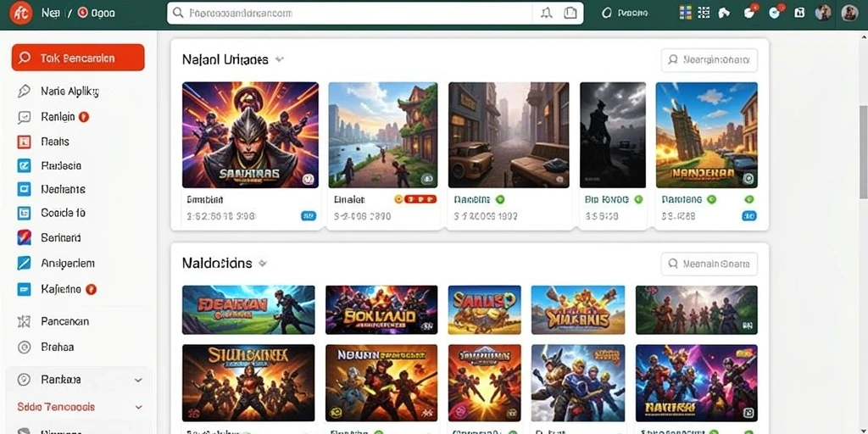Click the search box in Naldoicidns section

709,264
